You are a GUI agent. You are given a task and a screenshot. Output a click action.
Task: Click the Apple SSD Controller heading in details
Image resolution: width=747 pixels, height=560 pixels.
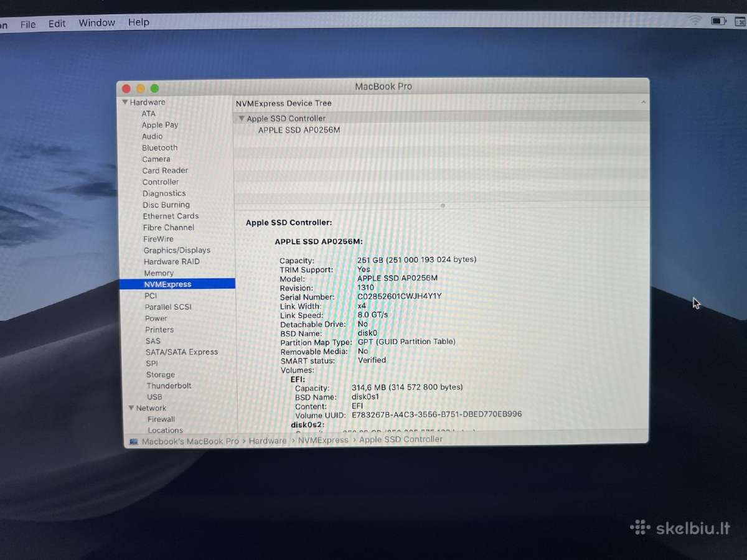[x=289, y=222]
